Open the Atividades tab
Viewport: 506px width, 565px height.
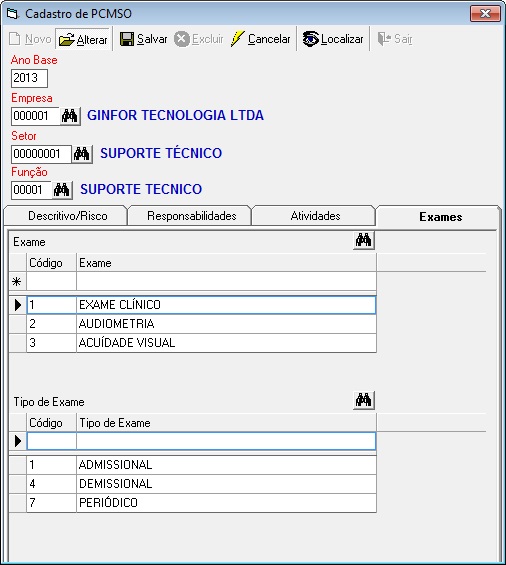[x=315, y=216]
